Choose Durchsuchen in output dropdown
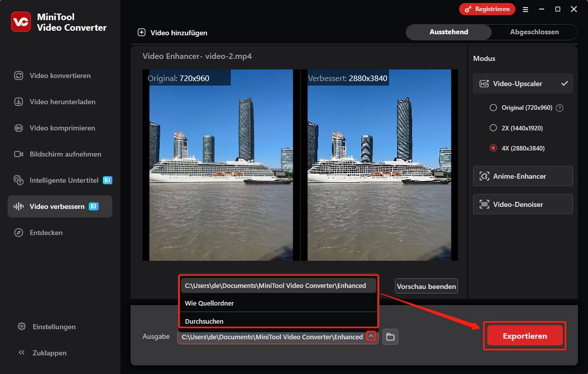Screen dimensions: 588x374 [x=278, y=321]
